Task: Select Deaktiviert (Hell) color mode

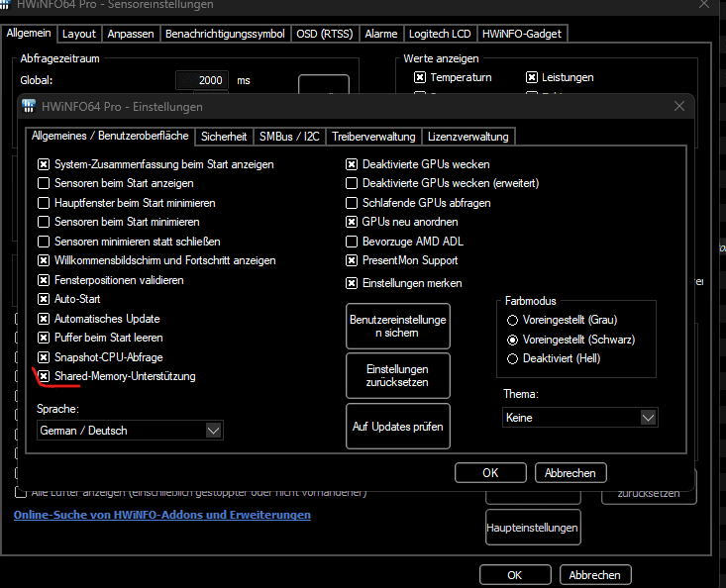Action: pyautogui.click(x=512, y=358)
